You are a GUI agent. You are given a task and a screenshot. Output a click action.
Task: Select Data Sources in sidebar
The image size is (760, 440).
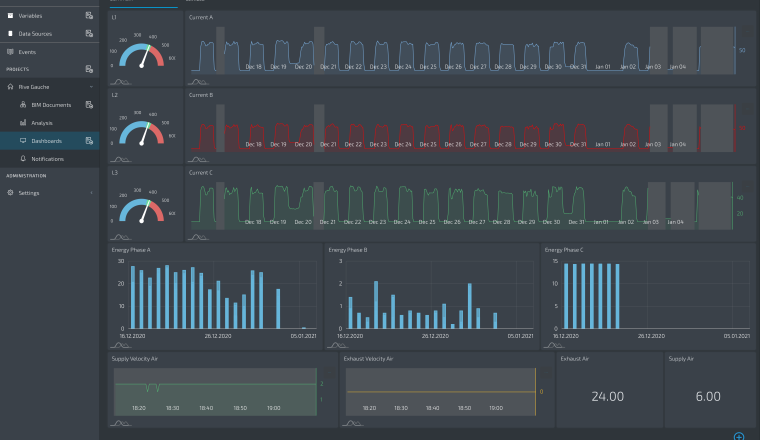tap(36, 34)
